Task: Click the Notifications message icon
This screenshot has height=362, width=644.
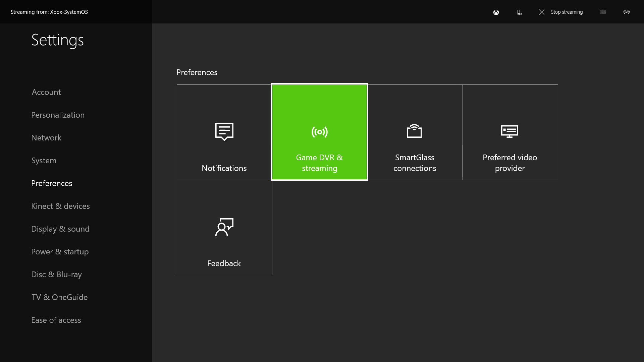Action: point(224,132)
